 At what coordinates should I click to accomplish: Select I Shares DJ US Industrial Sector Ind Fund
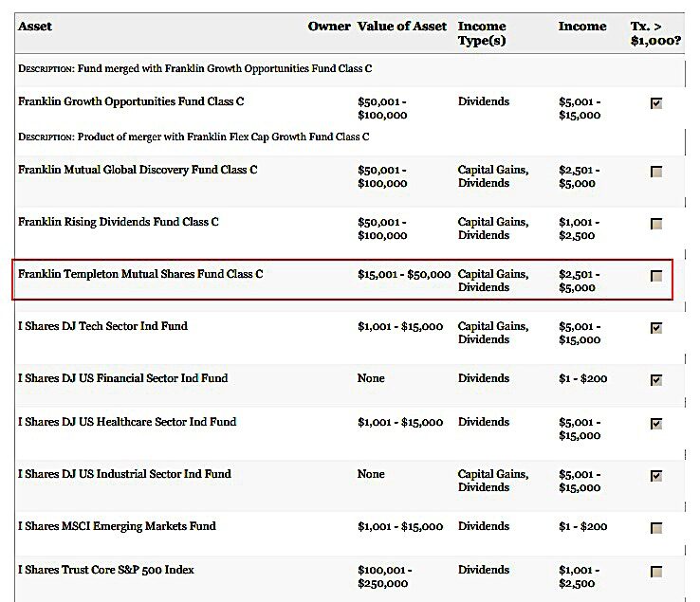pyautogui.click(x=124, y=474)
